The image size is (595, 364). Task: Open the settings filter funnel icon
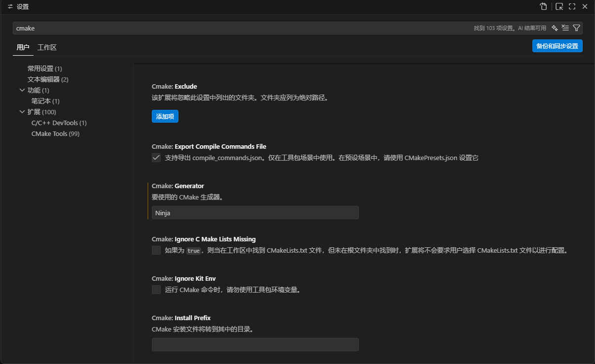click(x=576, y=28)
